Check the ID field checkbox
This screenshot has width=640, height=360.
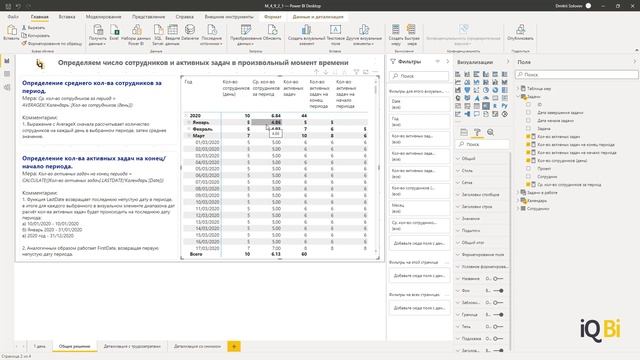(529, 104)
